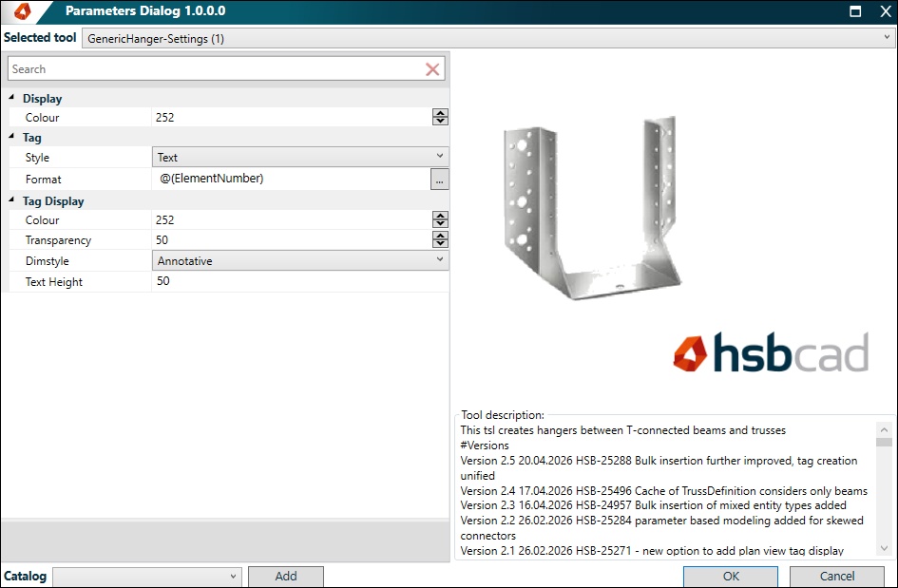The height and width of the screenshot is (588, 898).
Task: Increase the Tag Display Colour value
Action: [440, 216]
